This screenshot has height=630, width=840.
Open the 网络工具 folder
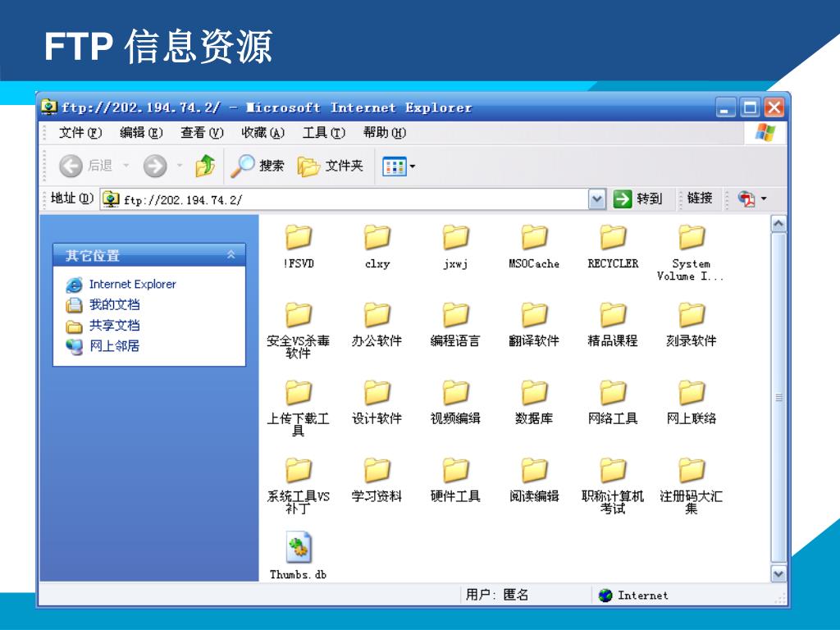click(613, 402)
